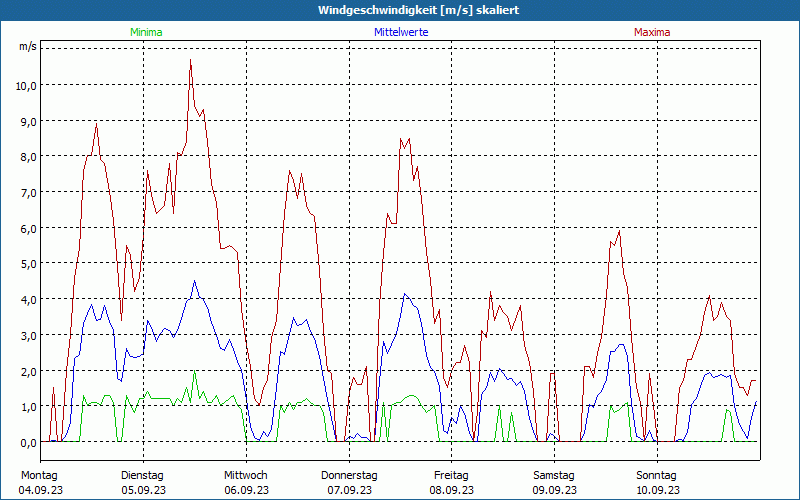This screenshot has height=500, width=800.
Task: Click the 5,0 y-axis value
Action: (x=29, y=264)
